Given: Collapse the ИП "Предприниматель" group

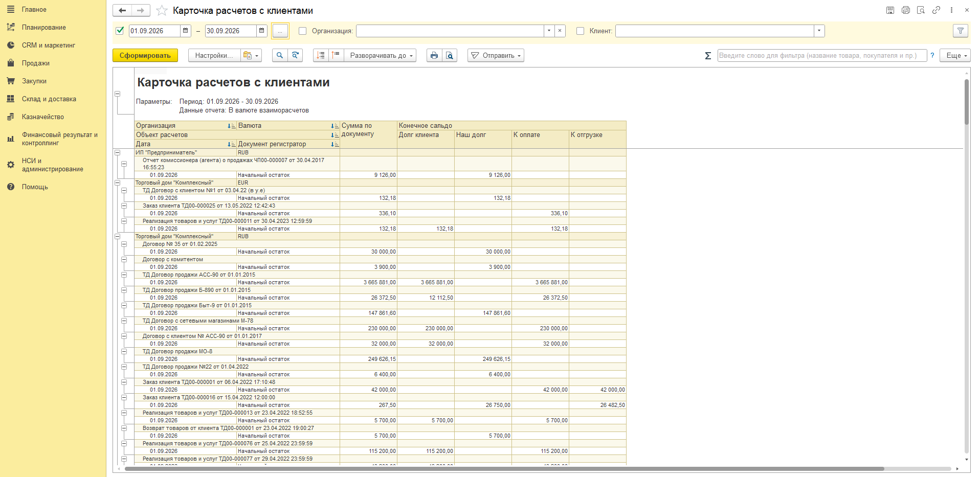Looking at the screenshot, I should point(117,152).
